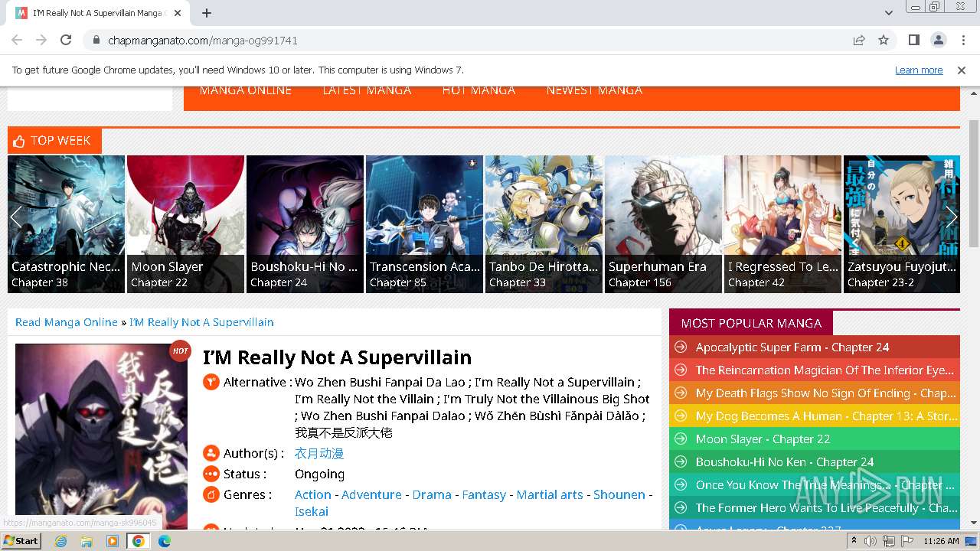The width and height of the screenshot is (980, 551).
Task: Open the Chrome profile avatar icon
Action: [x=938, y=40]
